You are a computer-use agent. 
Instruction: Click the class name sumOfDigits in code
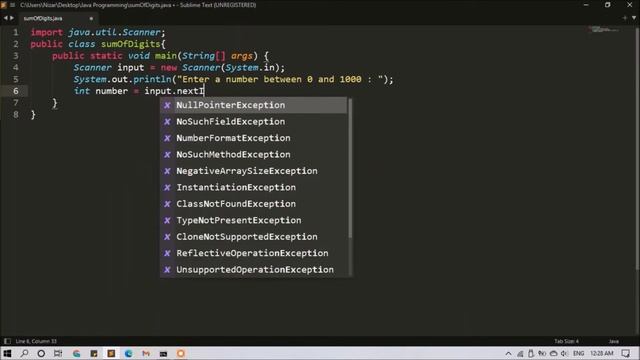(131, 44)
